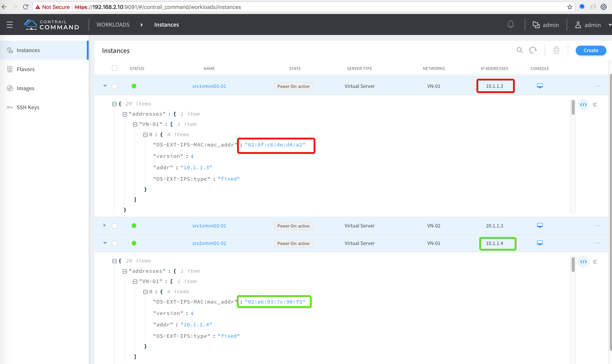
Task: Open the srv2vmvn01-02 instance link
Action: 209,243
